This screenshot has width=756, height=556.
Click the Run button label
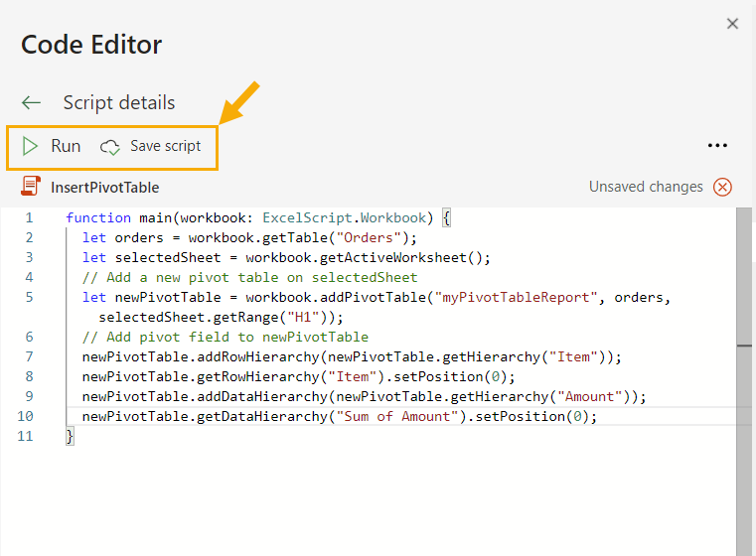click(x=66, y=146)
